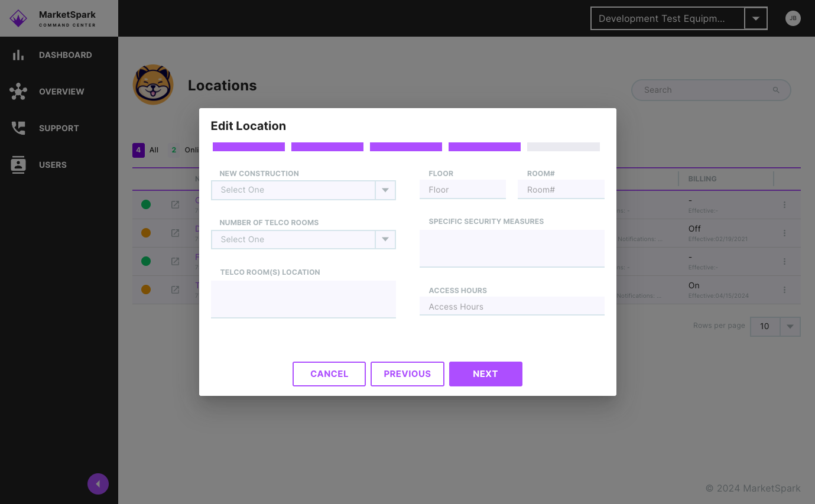
Task: Click the green status dot in the first row
Action: click(x=146, y=204)
